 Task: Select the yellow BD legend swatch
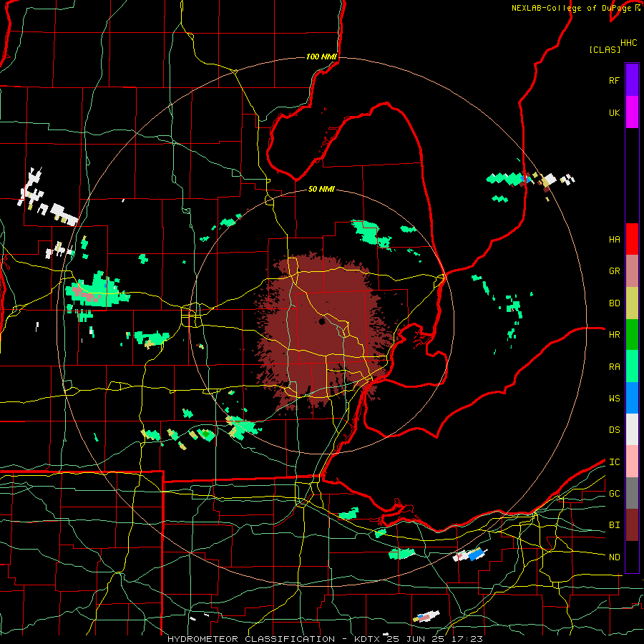(632, 303)
